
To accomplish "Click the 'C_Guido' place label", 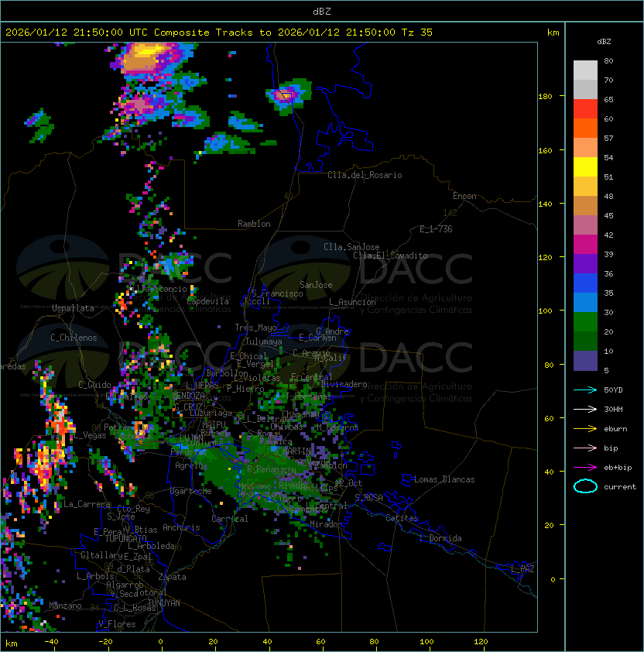I will pyautogui.click(x=94, y=385).
